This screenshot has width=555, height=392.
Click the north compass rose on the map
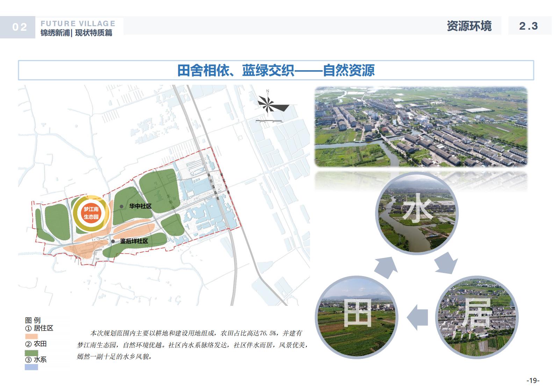273,103
